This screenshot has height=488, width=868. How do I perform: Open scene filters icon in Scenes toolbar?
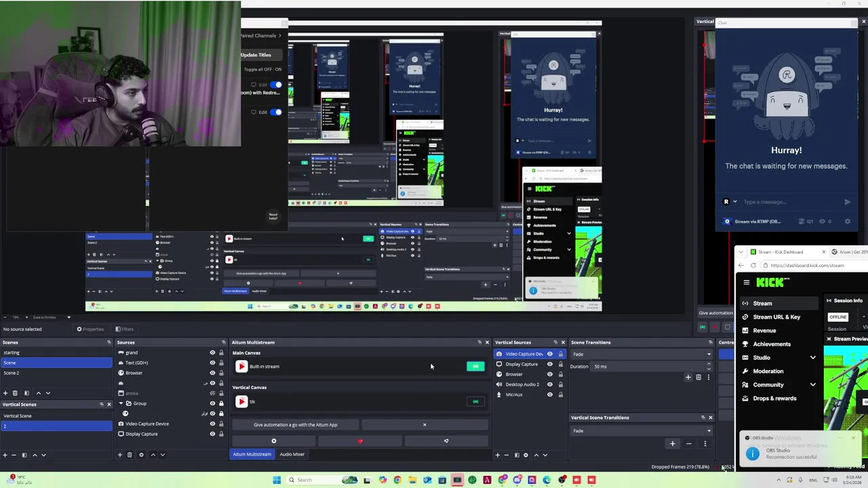pos(26,393)
